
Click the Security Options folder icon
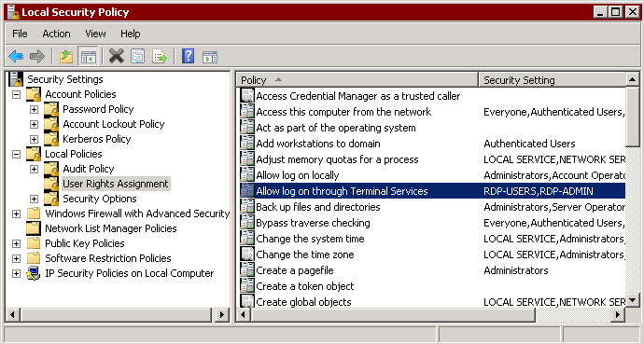[x=51, y=199]
